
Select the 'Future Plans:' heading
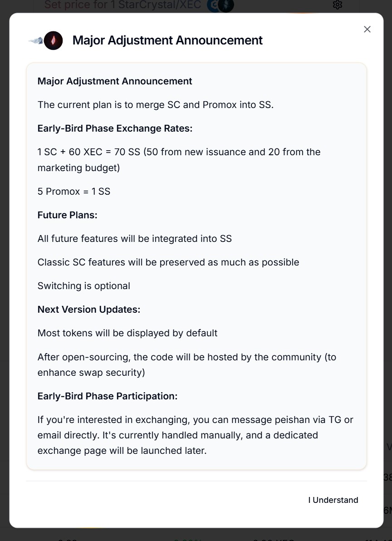pos(67,215)
